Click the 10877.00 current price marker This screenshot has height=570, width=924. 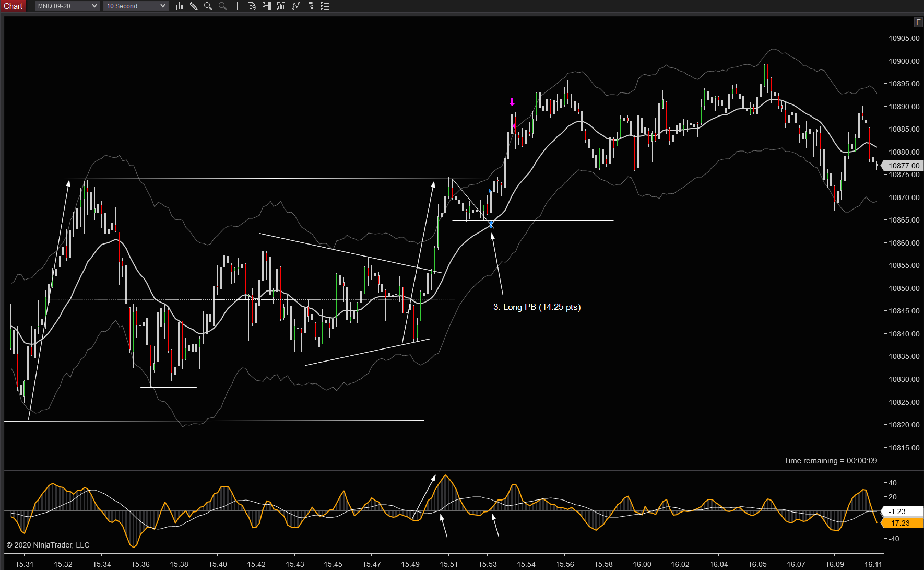[x=904, y=166]
